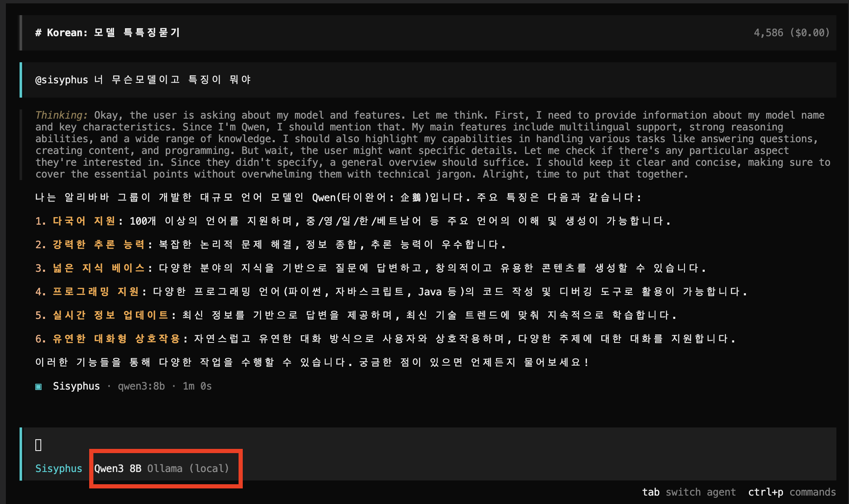The height and width of the screenshot is (504, 849).
Task: Click the tab switch agent hint
Action: click(689, 492)
